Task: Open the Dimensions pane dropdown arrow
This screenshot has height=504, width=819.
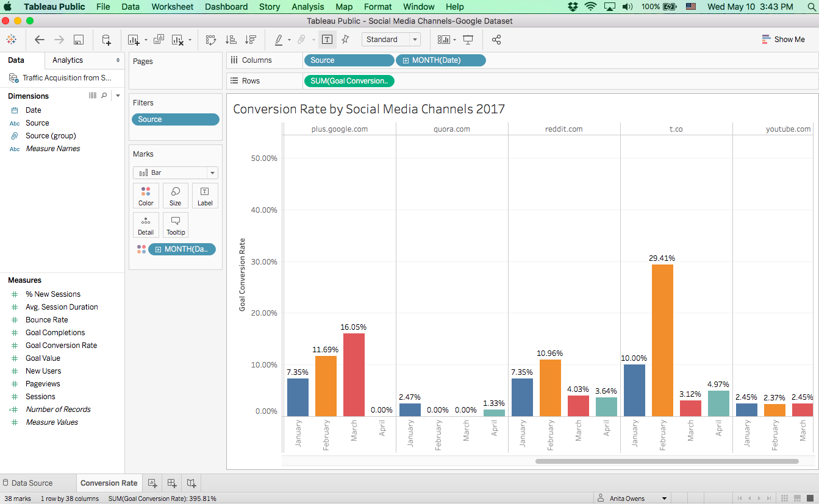Action: coord(118,96)
